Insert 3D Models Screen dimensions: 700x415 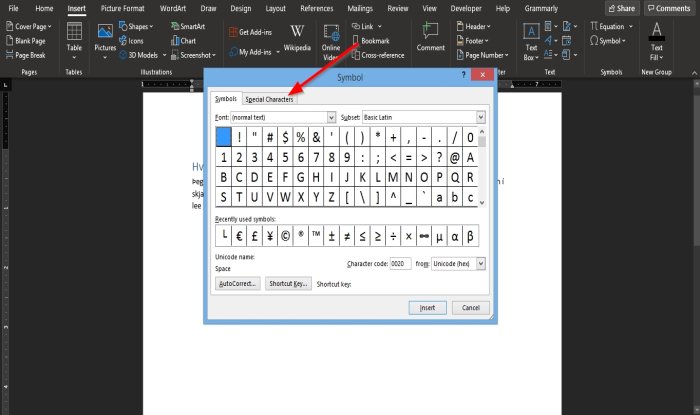[x=139, y=55]
